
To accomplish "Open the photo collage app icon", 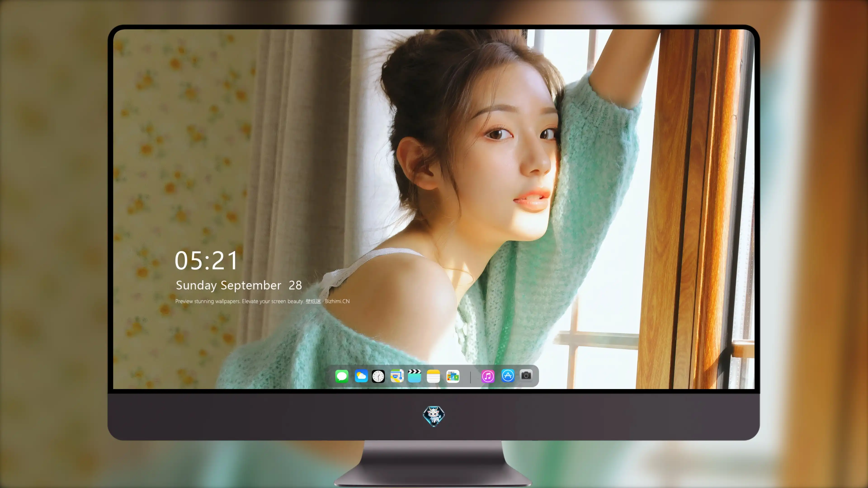I will [453, 376].
